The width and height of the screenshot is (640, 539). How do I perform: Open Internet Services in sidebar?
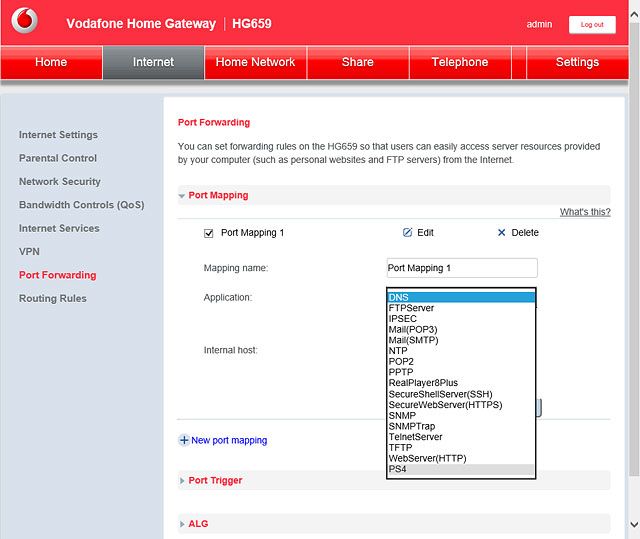(x=59, y=228)
